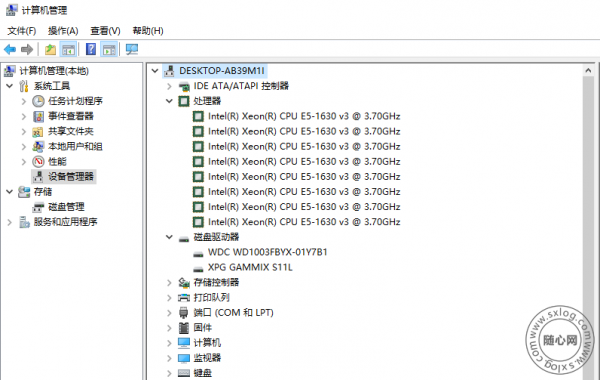
Task: Click the 打印队列 printer icon
Action: pos(184,297)
